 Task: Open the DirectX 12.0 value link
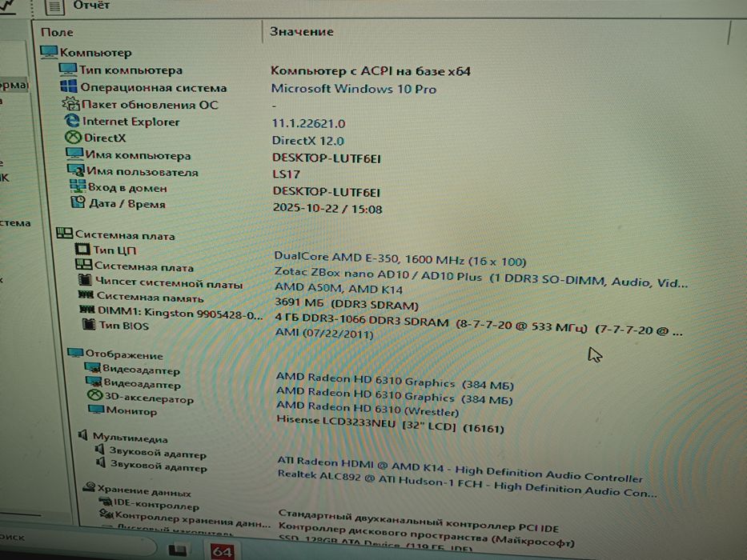[x=307, y=141]
